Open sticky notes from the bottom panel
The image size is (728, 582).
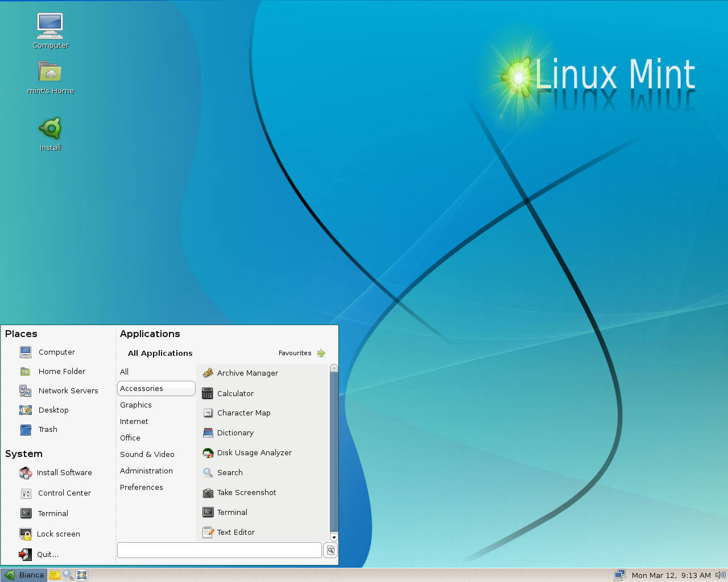pyautogui.click(x=55, y=575)
